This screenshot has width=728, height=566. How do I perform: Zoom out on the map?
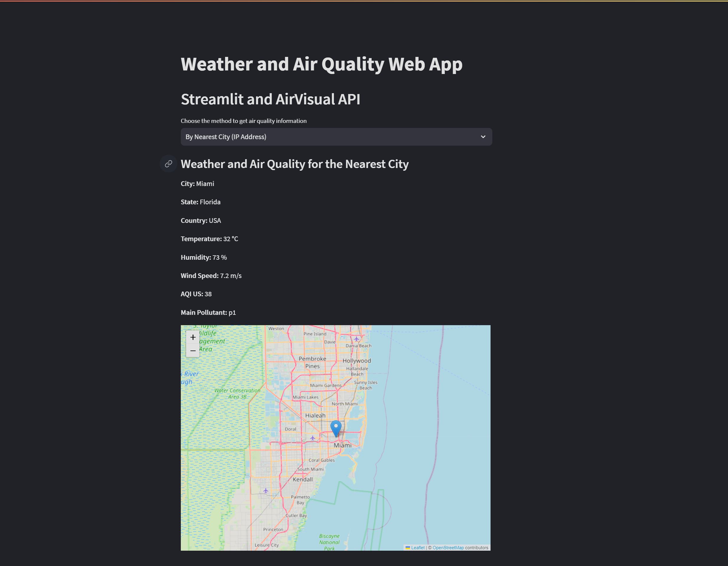pyautogui.click(x=193, y=351)
